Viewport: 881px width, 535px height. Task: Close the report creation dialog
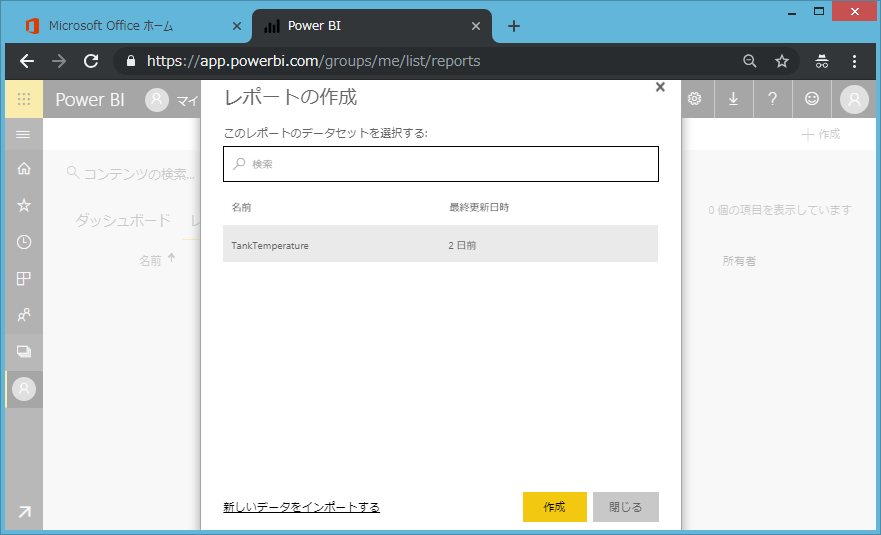point(660,87)
